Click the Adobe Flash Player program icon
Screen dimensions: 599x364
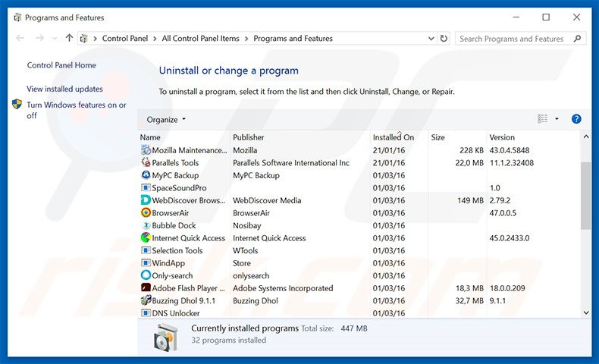click(x=146, y=288)
